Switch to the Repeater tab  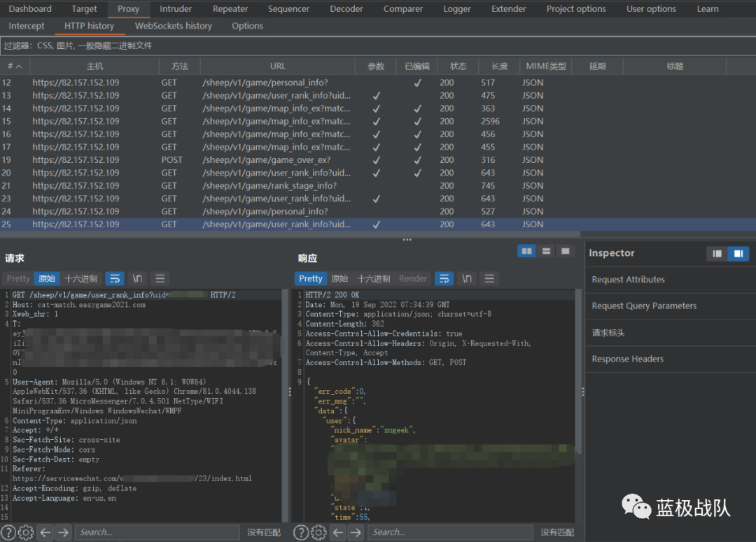point(230,8)
